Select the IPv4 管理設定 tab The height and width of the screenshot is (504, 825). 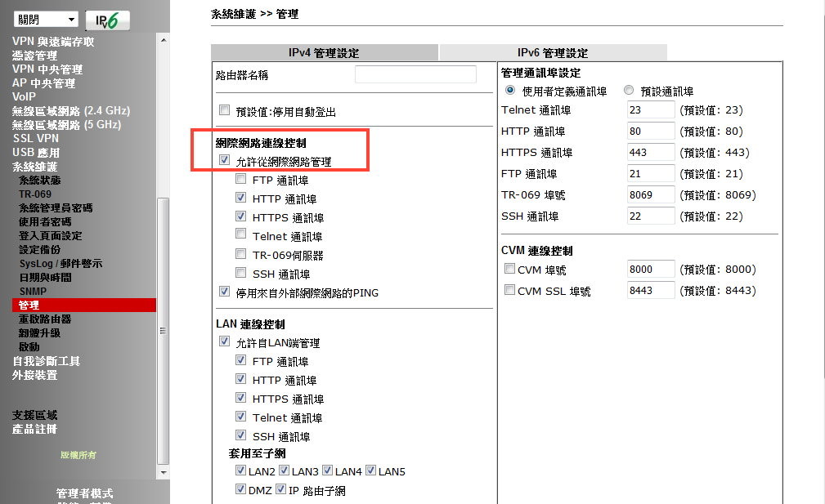pyautogui.click(x=324, y=53)
